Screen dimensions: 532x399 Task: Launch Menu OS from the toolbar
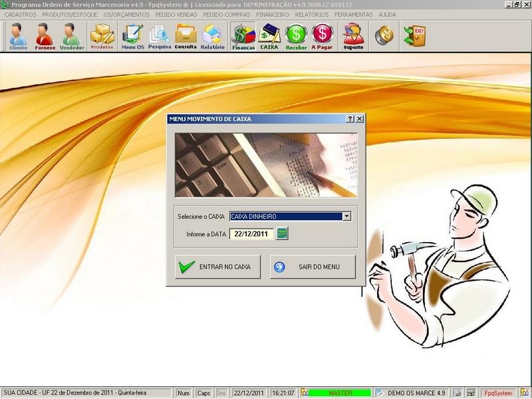pos(132,37)
